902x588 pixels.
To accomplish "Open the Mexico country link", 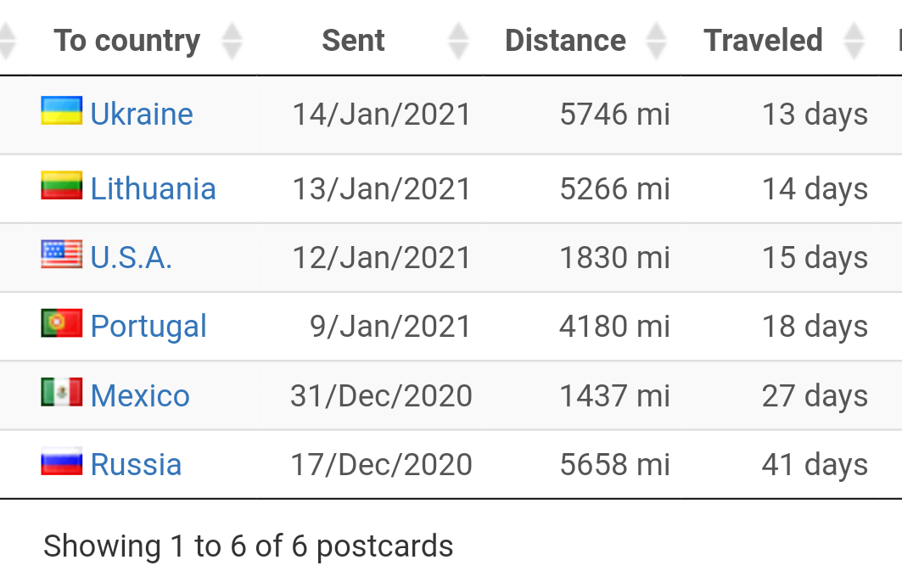I will (140, 395).
